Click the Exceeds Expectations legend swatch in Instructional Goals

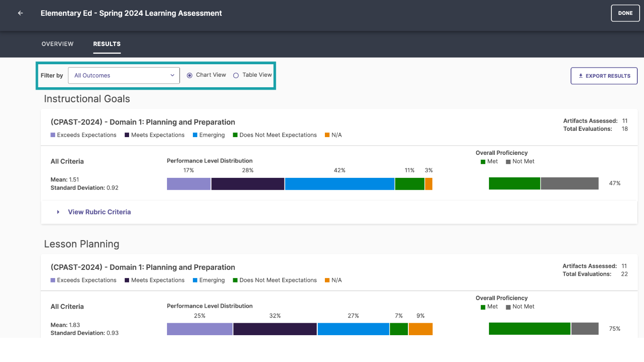[x=53, y=135]
